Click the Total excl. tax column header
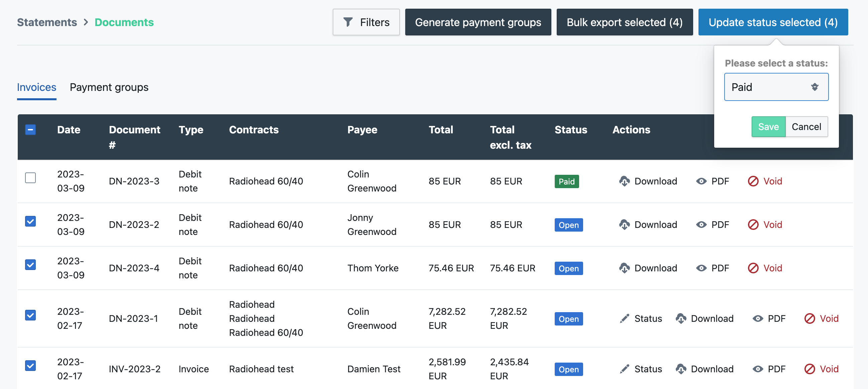 click(511, 137)
